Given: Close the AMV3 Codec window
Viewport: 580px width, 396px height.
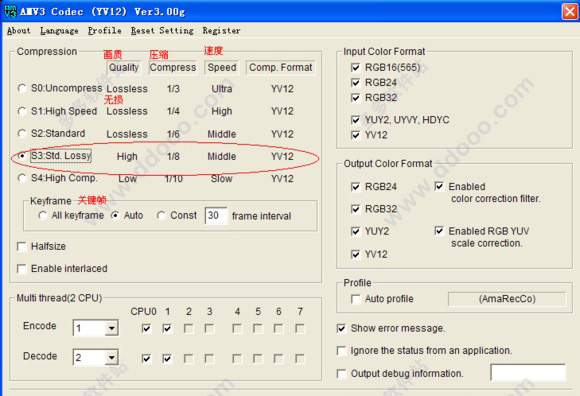Looking at the screenshot, I should [570, 11].
